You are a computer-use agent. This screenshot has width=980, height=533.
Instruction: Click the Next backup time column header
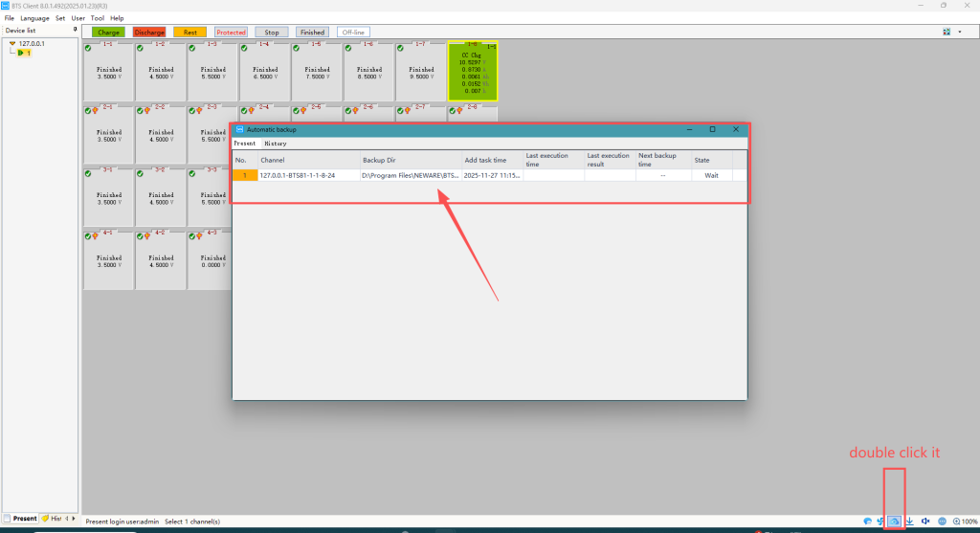[x=663, y=160]
